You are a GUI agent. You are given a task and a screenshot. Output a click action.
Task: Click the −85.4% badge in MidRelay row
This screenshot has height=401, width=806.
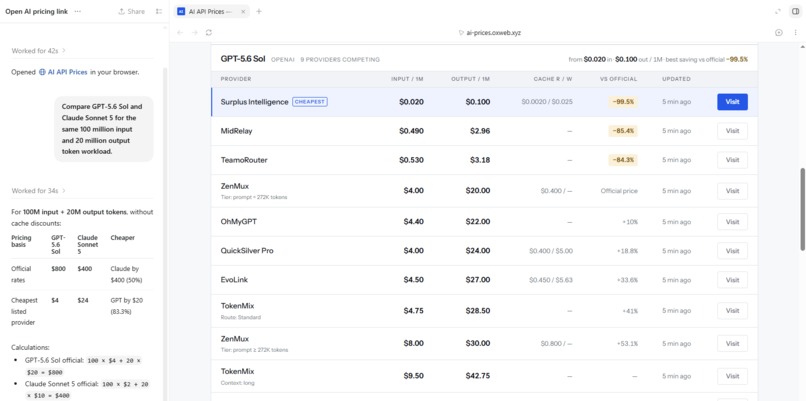click(x=623, y=131)
